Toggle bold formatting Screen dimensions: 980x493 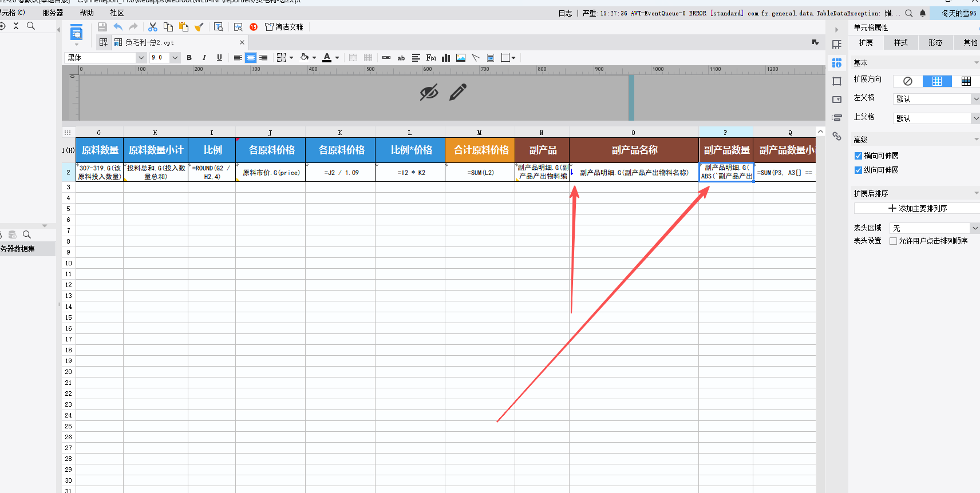click(189, 58)
